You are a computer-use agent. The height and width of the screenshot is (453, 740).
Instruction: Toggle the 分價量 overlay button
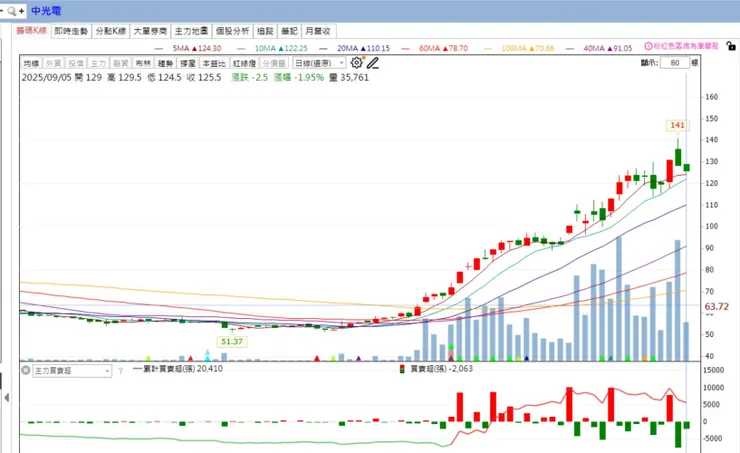tap(274, 63)
